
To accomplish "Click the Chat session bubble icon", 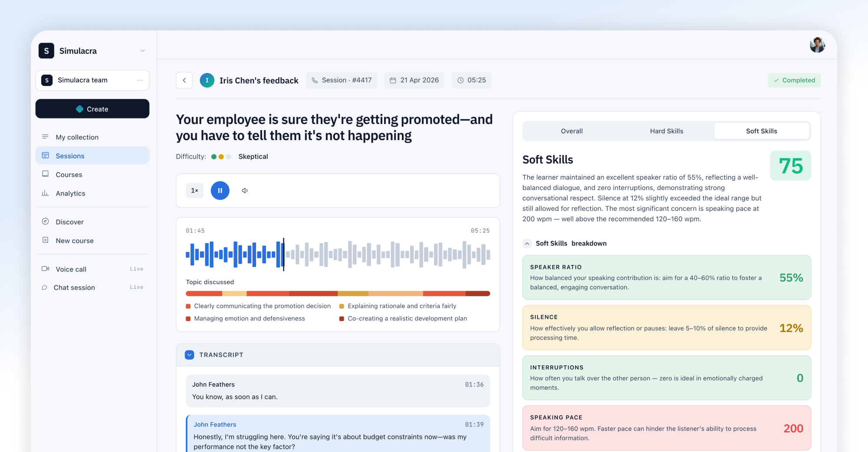I will tap(44, 288).
